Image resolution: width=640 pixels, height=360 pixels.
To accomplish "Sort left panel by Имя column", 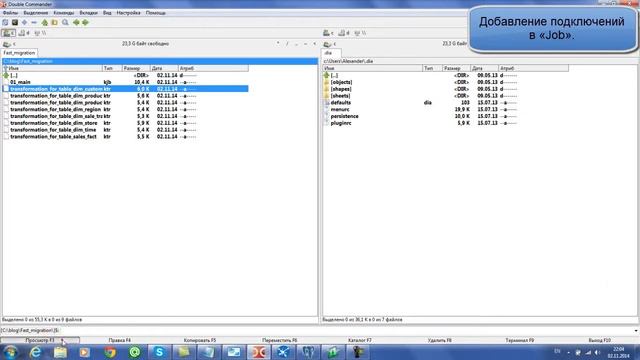I will coord(52,68).
